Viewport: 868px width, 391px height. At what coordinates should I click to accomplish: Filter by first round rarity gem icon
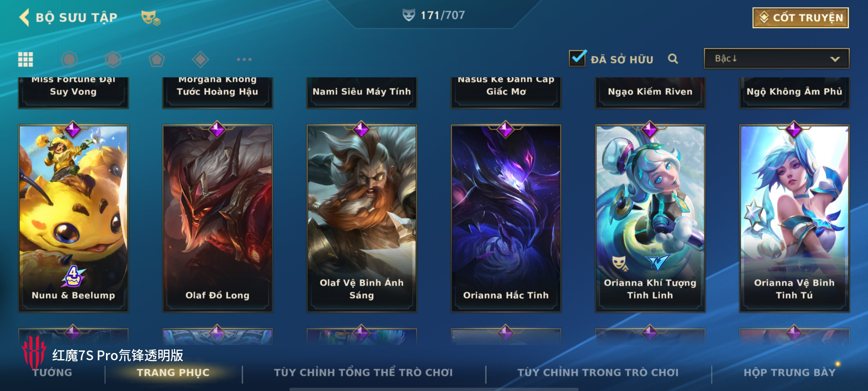point(69,59)
